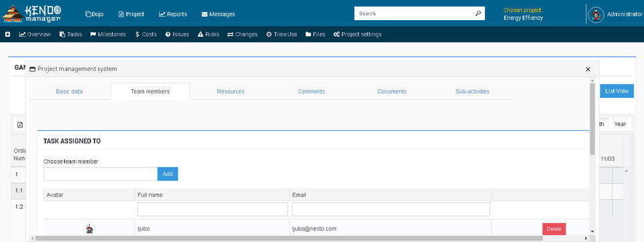Click the Kendo Manager logo

(x=32, y=13)
